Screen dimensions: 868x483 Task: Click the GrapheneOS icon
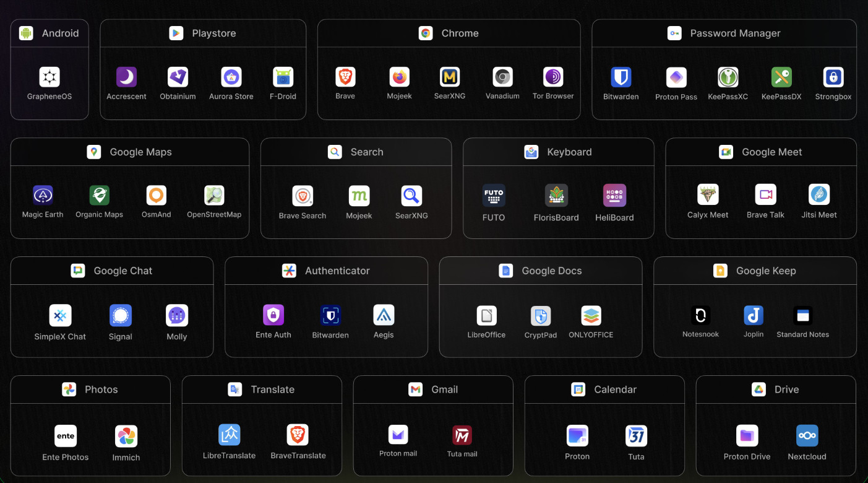49,77
